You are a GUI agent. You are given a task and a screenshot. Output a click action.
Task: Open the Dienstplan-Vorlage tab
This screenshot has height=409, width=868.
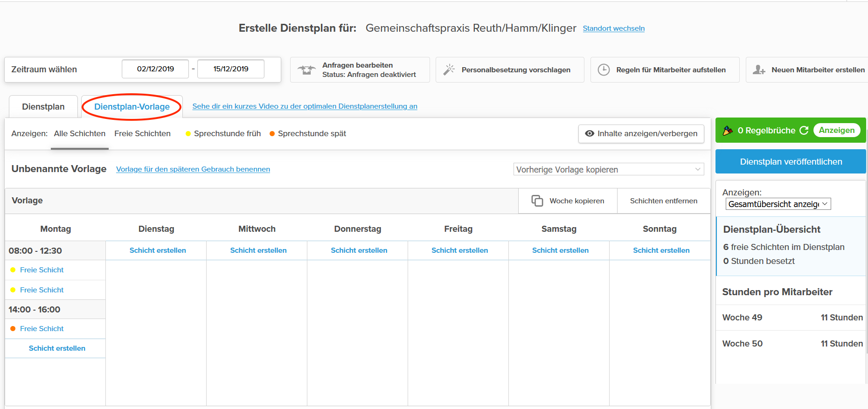point(132,107)
